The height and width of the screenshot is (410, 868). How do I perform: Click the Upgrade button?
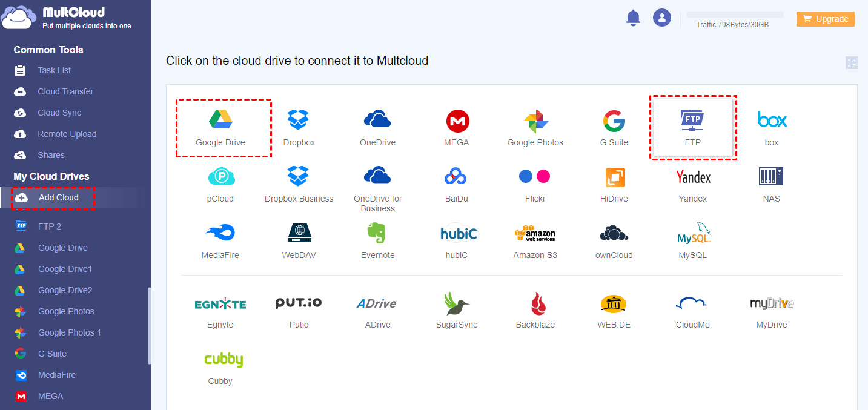826,19
